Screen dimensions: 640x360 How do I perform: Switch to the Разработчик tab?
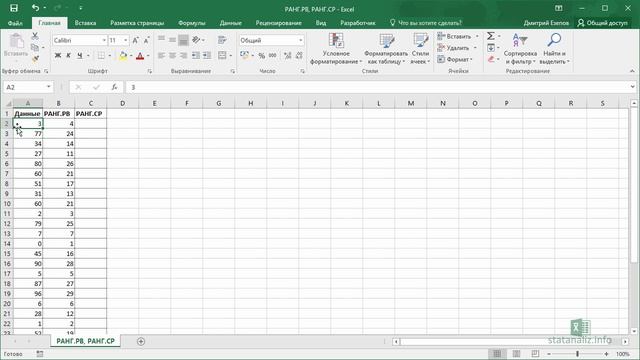click(358, 23)
